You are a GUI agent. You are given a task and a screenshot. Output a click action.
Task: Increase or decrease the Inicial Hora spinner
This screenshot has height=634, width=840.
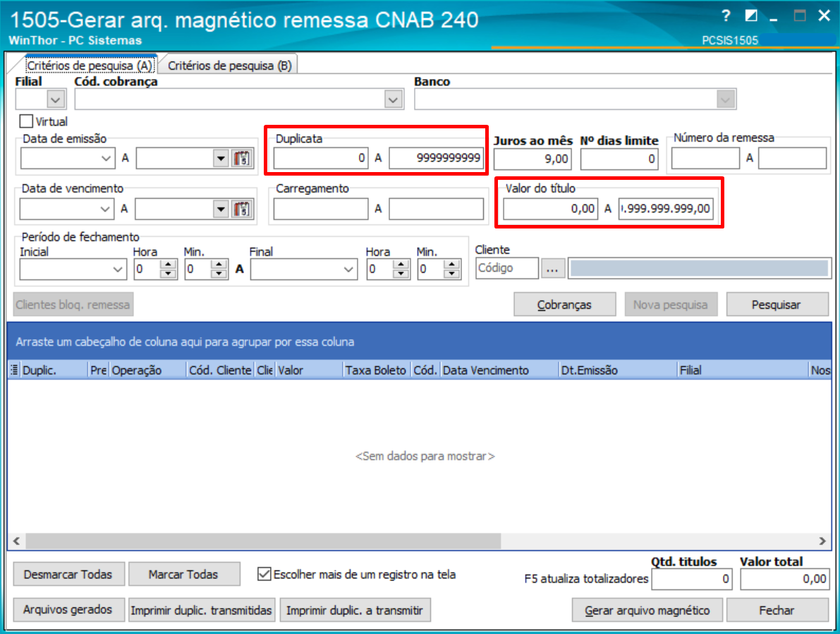click(x=169, y=269)
